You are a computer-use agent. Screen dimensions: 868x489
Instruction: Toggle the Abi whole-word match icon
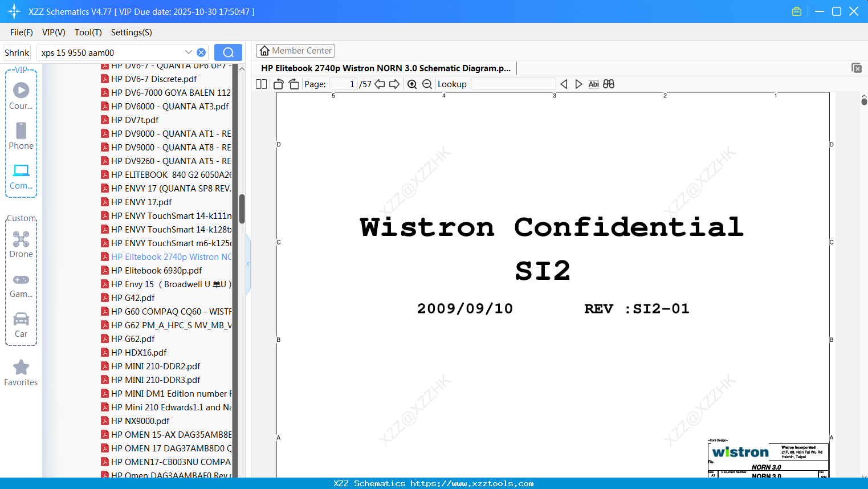tap(593, 84)
